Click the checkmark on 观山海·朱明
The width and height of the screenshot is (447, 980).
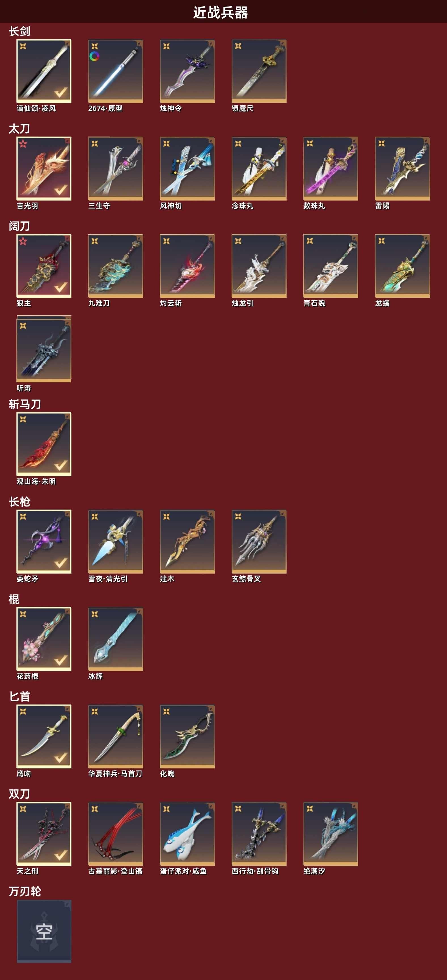click(x=61, y=465)
